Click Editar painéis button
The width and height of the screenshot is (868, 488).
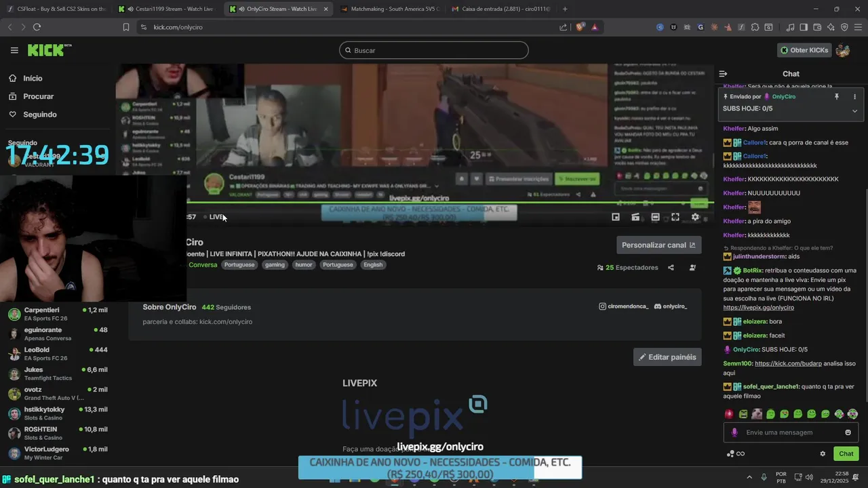tap(667, 357)
